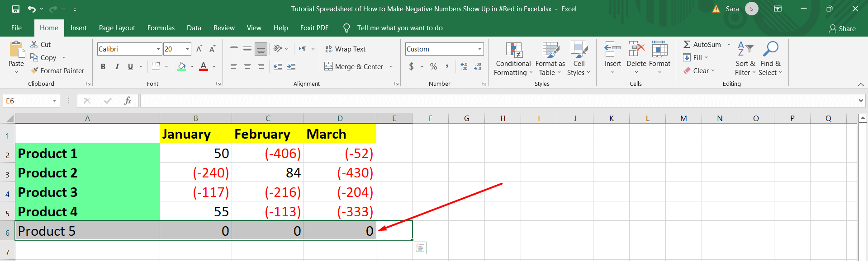This screenshot has height=261, width=868.
Task: Save the workbook with the floppy icon
Action: 16,9
